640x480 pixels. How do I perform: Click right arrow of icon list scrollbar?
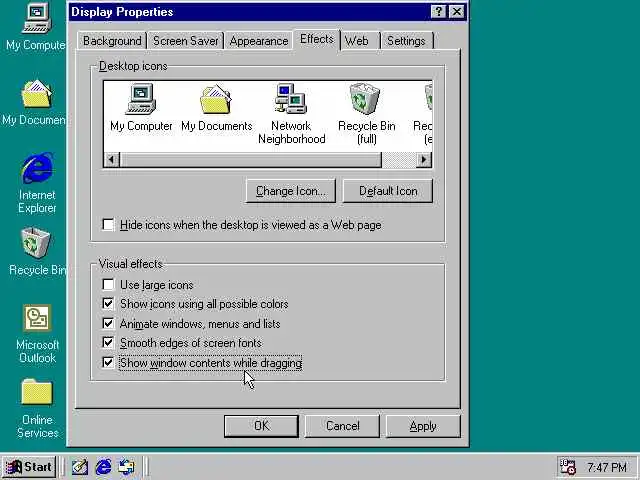click(424, 159)
